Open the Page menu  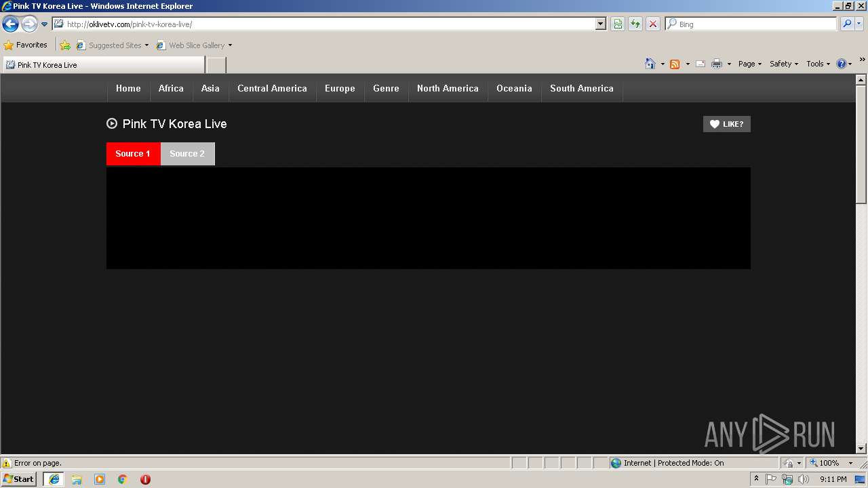click(x=750, y=64)
